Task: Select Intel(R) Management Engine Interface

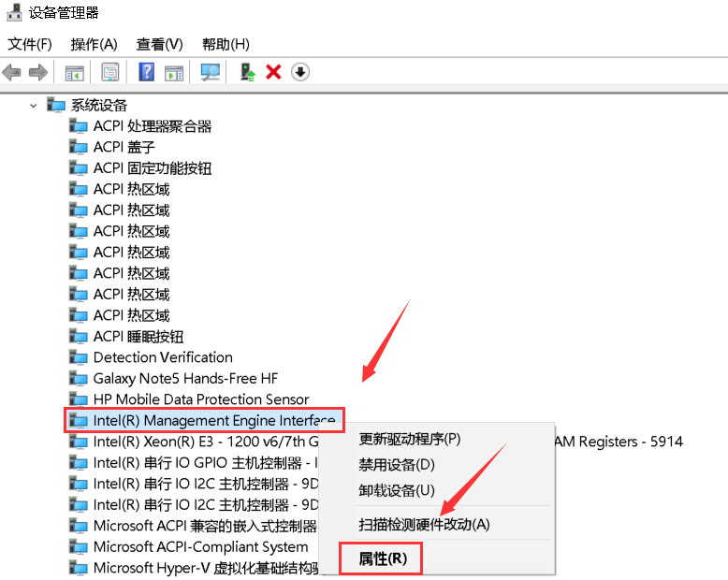Action: [214, 420]
